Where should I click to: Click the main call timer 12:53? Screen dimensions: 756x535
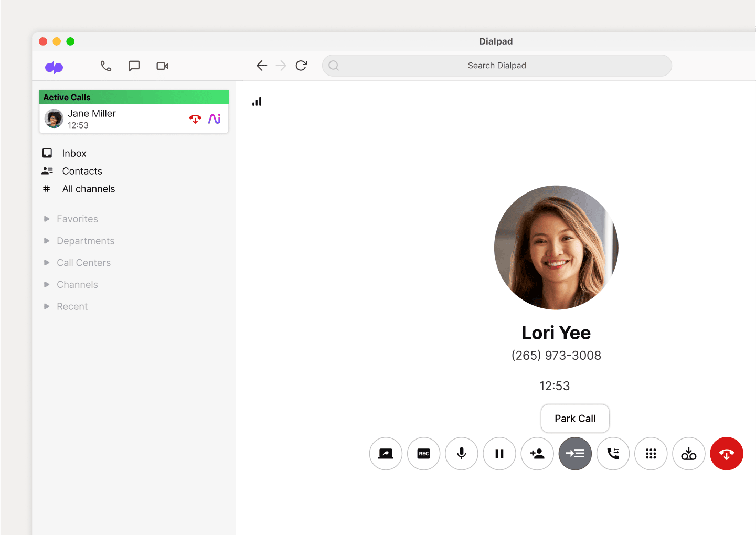(x=555, y=386)
